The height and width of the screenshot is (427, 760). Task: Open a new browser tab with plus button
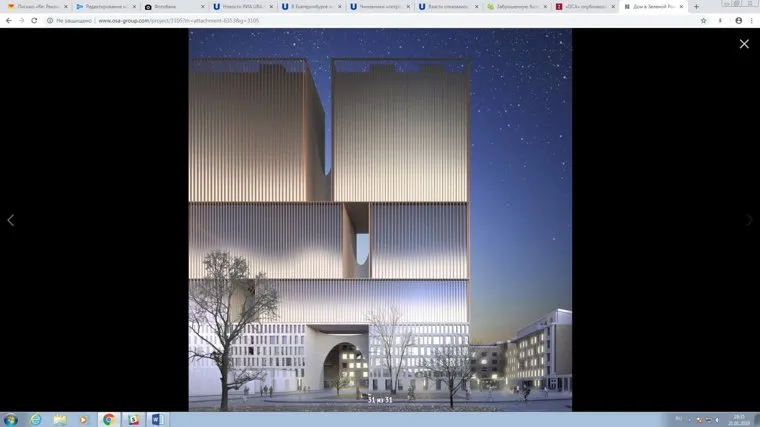[696, 6]
